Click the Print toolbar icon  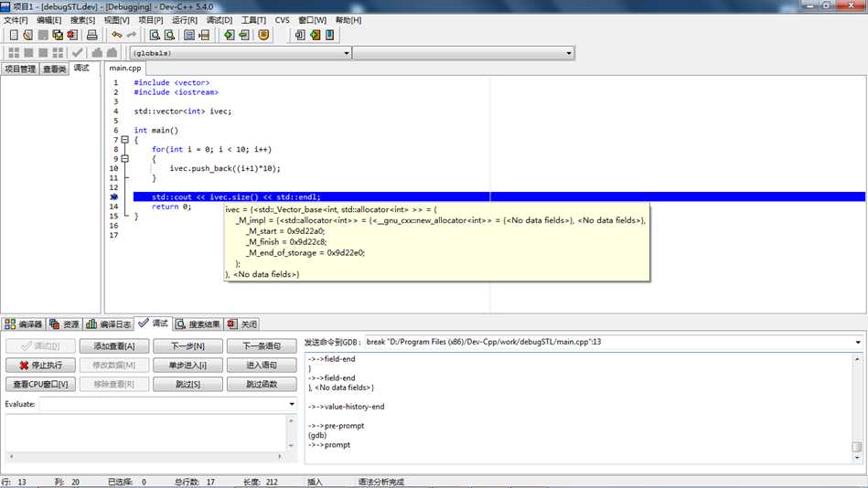pyautogui.click(x=91, y=35)
